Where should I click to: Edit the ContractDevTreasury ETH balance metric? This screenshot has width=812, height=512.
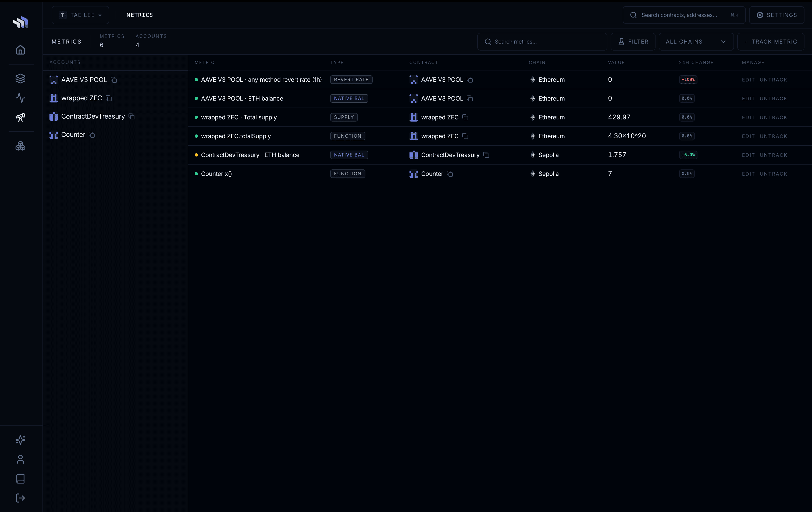coord(748,155)
